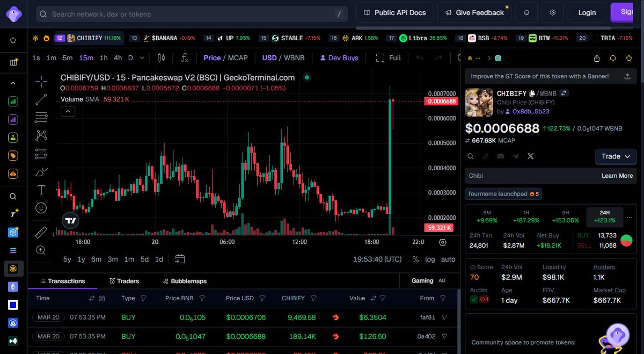Open the Trade dropdown menu
Viewport: 644px width, 354px height.
pyautogui.click(x=615, y=156)
